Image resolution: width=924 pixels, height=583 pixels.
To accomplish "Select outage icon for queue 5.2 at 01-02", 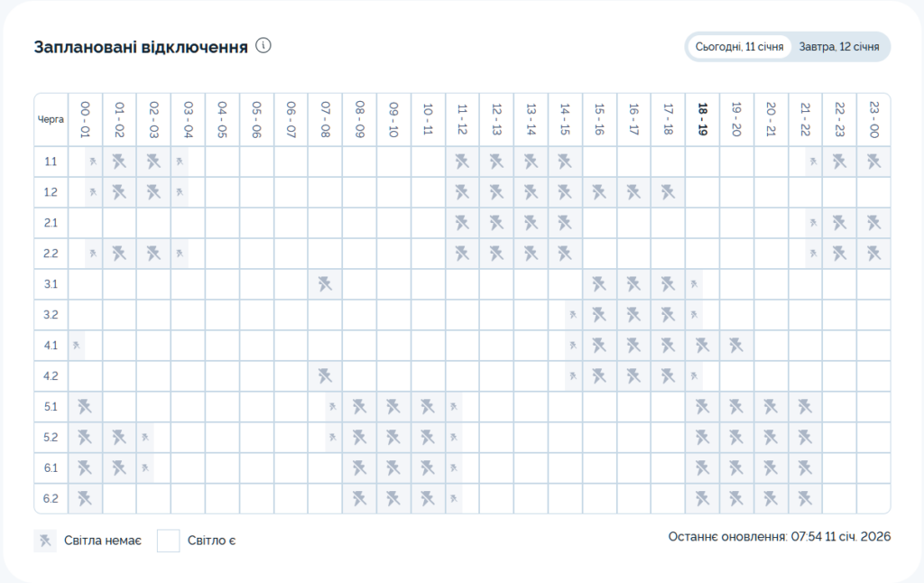I will (x=119, y=438).
